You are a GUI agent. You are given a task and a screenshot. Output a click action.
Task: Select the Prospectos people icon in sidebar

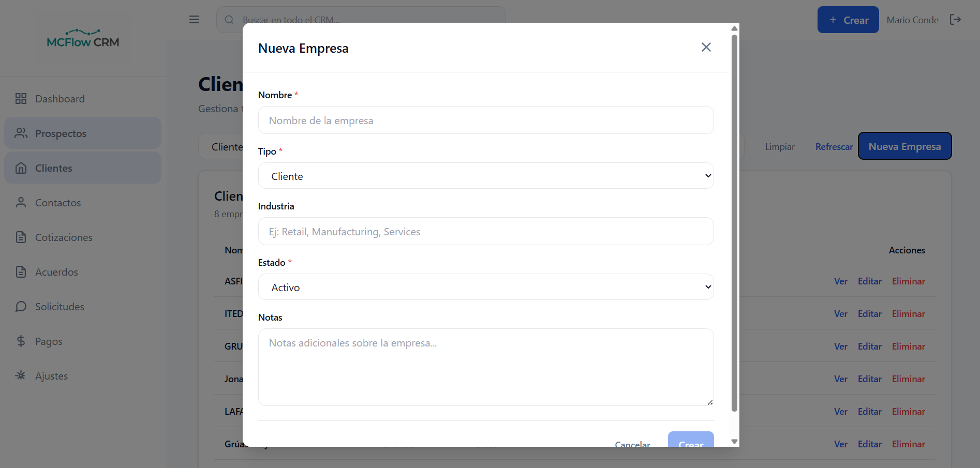click(21, 133)
